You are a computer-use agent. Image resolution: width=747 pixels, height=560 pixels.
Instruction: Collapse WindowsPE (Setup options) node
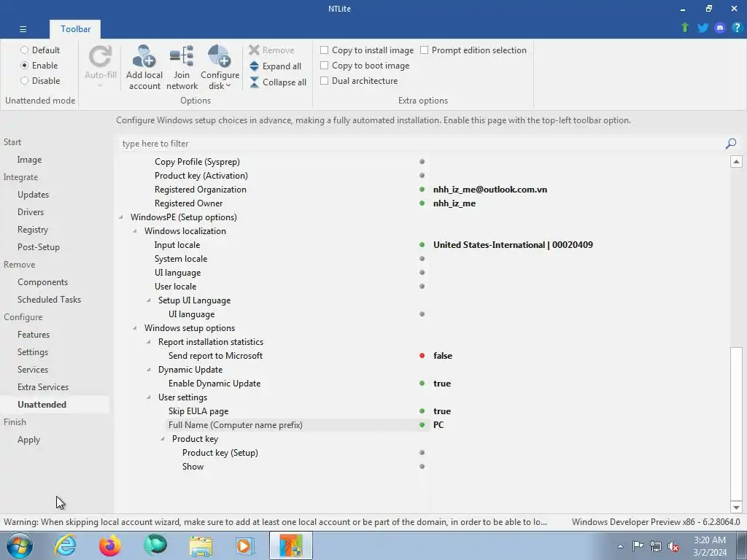coord(120,217)
